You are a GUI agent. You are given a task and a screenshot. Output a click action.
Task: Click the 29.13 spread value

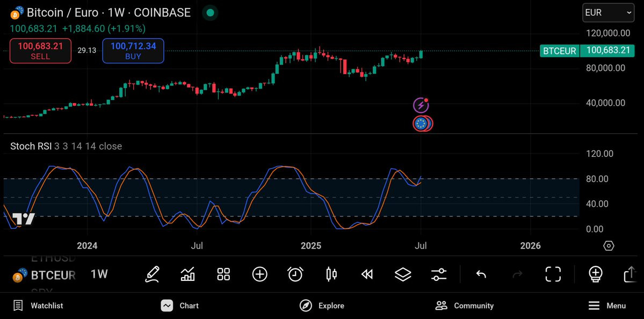86,50
